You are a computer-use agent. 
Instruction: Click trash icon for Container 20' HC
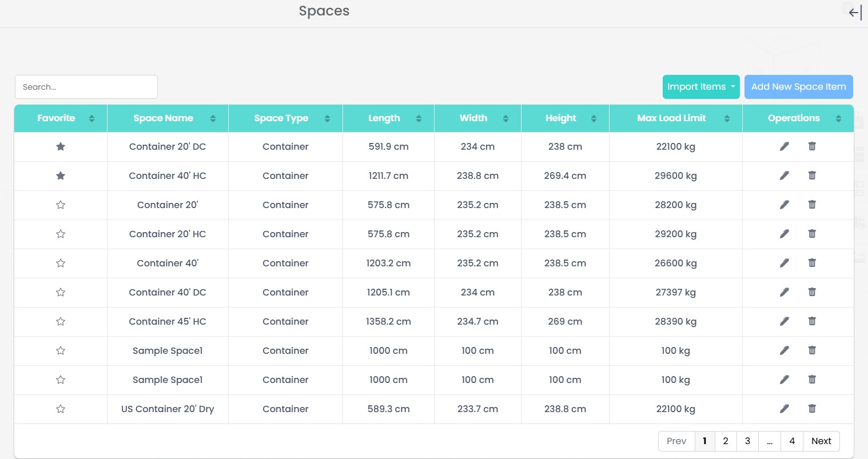[812, 234]
